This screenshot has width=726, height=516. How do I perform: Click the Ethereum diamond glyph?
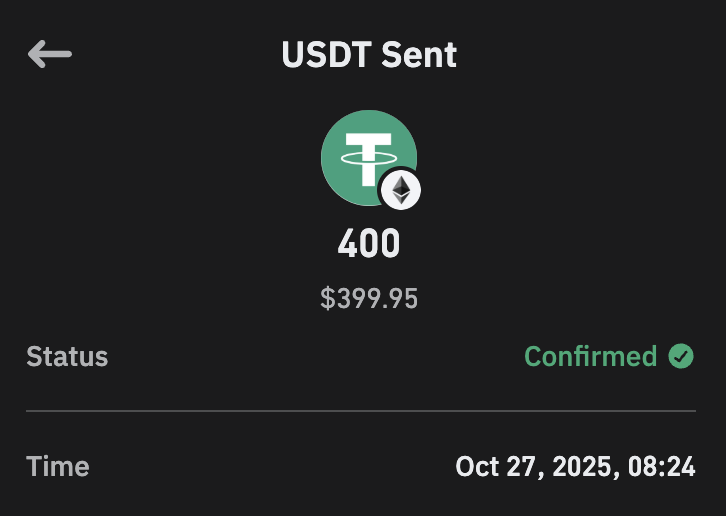(x=401, y=190)
